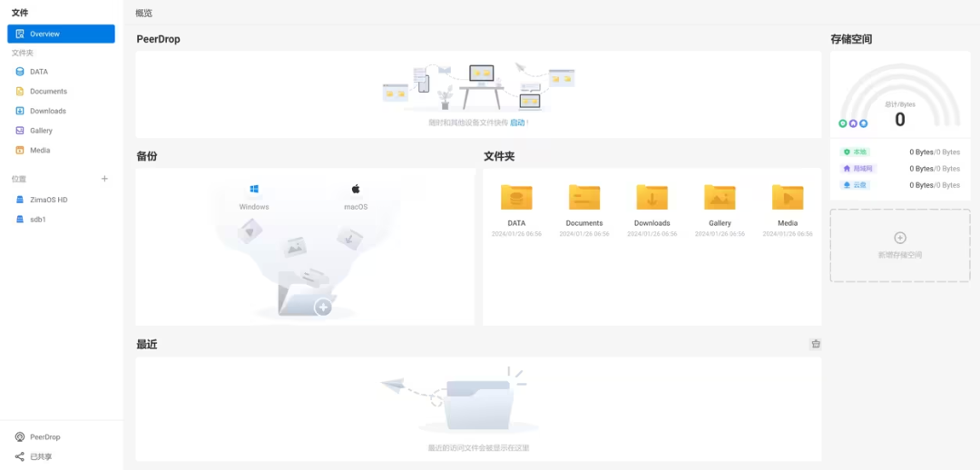Click the Windows label under backup

pos(254,206)
